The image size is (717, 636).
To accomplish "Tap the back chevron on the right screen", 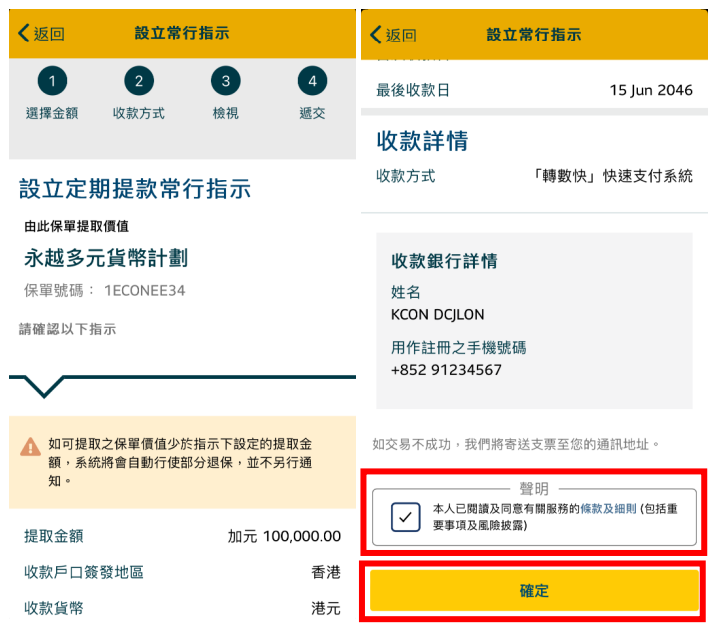I will [376, 35].
